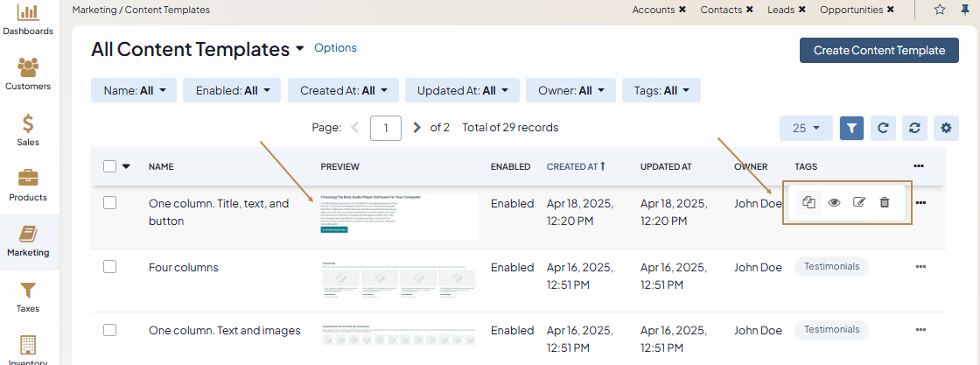Open the 25 per-page dropdown

click(x=806, y=128)
